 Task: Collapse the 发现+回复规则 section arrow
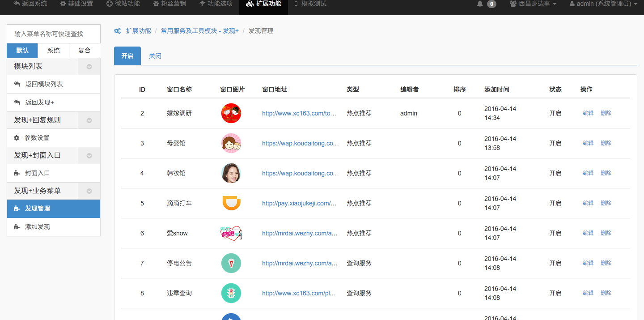click(89, 120)
